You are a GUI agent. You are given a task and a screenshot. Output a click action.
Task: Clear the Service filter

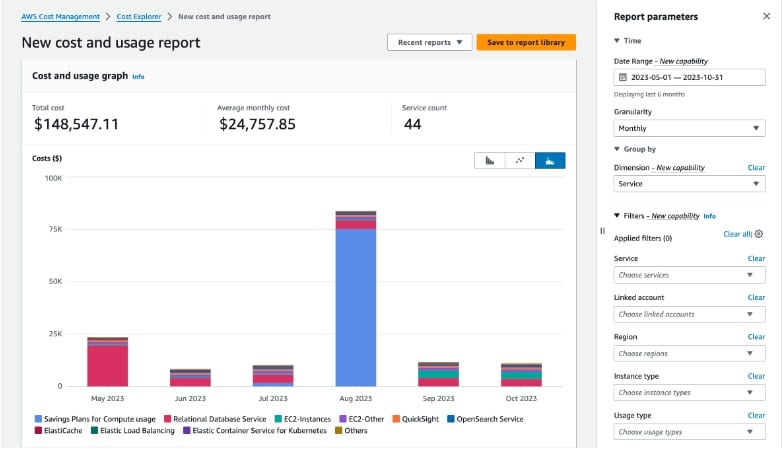pos(756,259)
